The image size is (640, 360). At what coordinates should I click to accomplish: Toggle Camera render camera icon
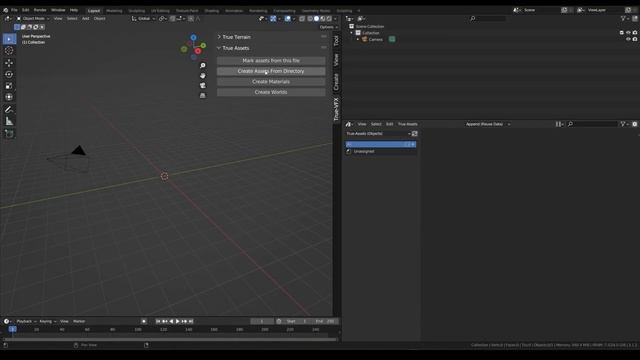pos(635,39)
